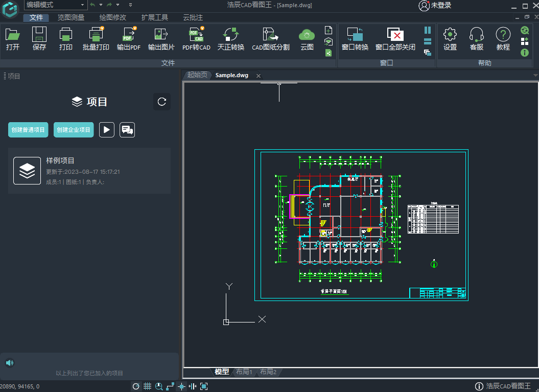The height and width of the screenshot is (392, 539).
Task: Expand the undo history dropdown arrow
Action: pos(100,5)
